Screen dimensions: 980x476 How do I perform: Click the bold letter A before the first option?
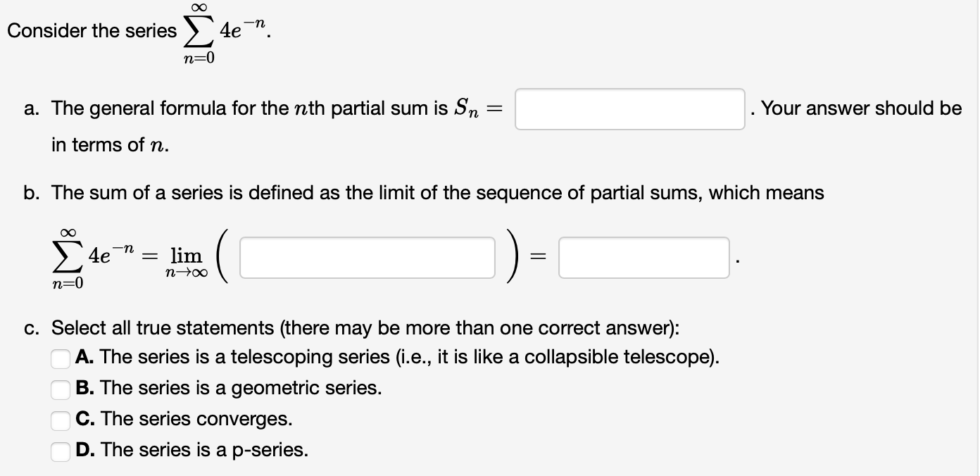click(83, 357)
